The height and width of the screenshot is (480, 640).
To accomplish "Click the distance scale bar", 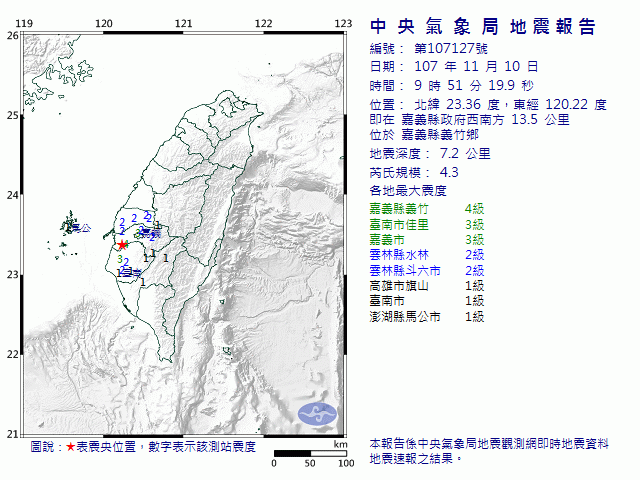I will [x=310, y=454].
